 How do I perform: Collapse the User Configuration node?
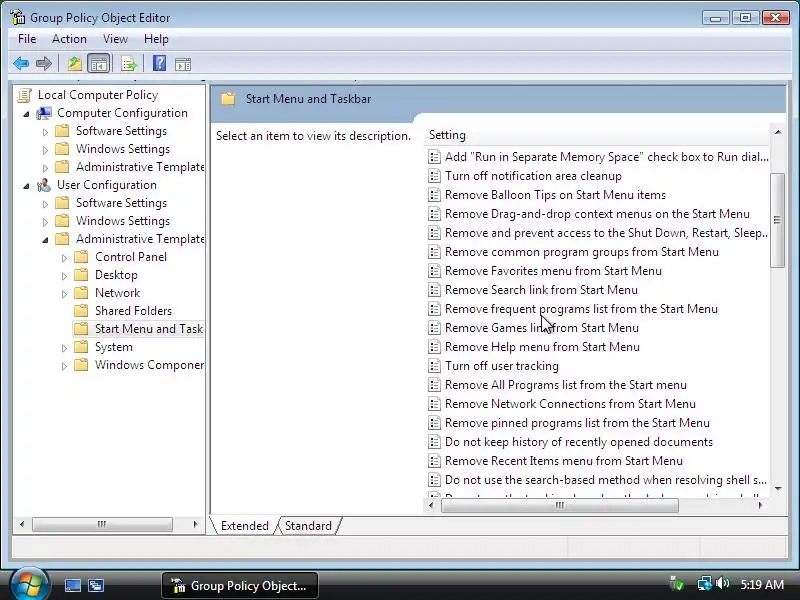[27, 186]
